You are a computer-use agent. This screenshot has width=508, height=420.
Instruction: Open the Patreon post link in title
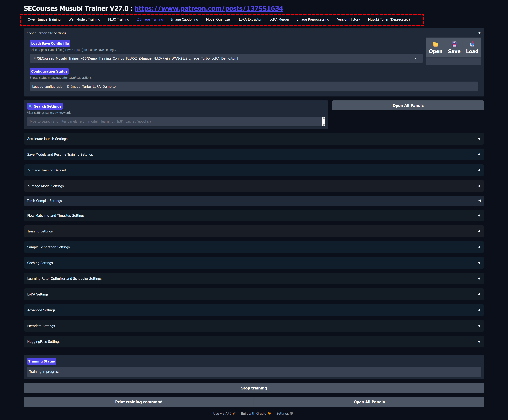coord(208,8)
